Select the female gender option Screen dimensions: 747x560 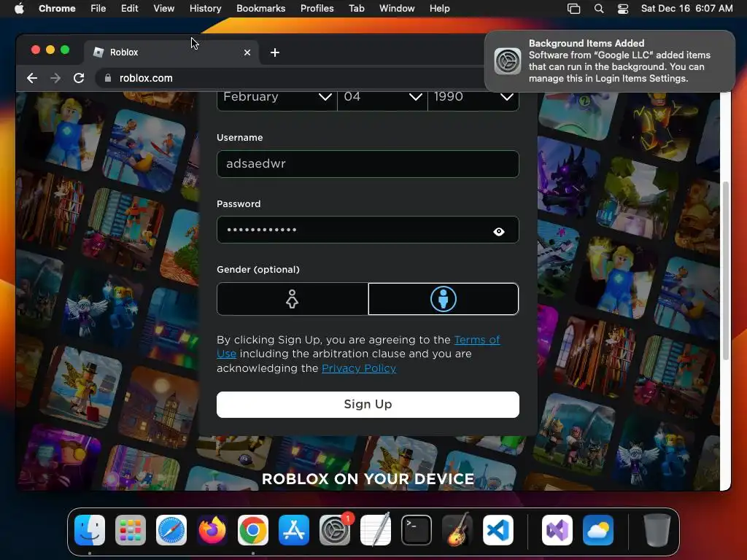(x=292, y=299)
